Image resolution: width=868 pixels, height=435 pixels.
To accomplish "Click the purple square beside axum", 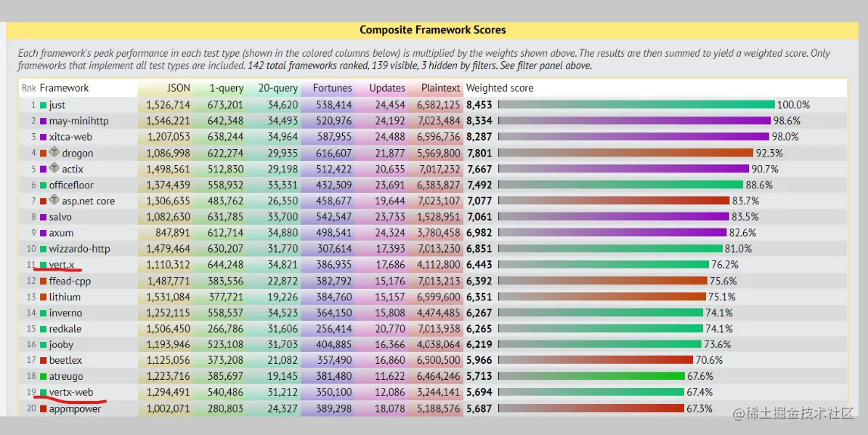I will pos(43,233).
